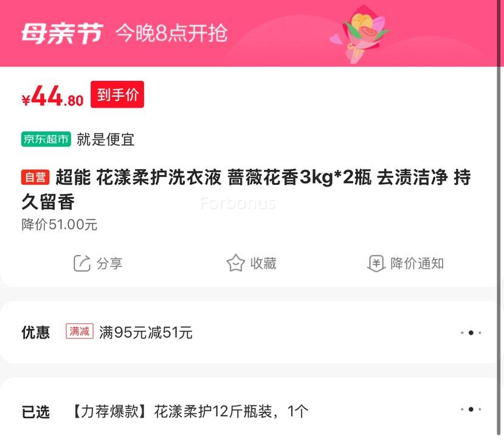The height and width of the screenshot is (445, 504).
Task: Tap the red 自营 tag
Action: click(x=35, y=178)
